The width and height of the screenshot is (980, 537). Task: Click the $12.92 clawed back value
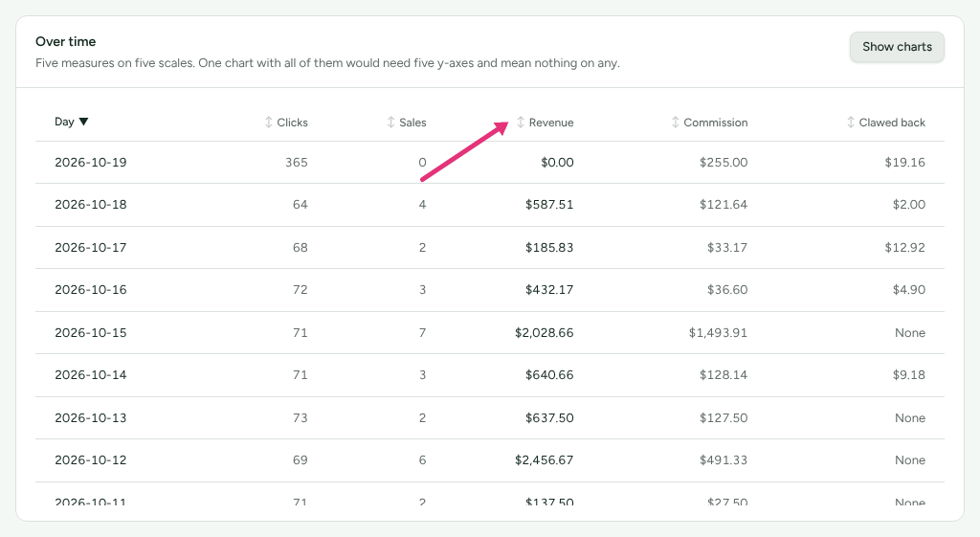point(904,248)
